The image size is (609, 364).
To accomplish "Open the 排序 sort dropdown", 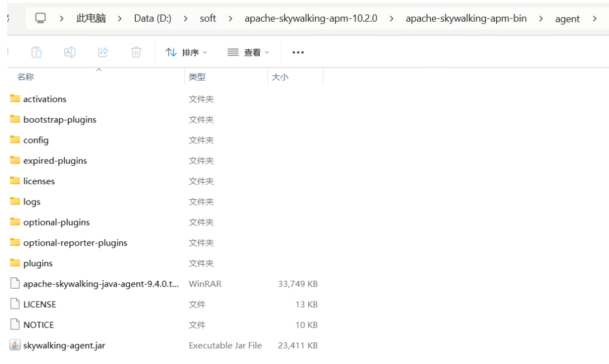I will click(187, 52).
